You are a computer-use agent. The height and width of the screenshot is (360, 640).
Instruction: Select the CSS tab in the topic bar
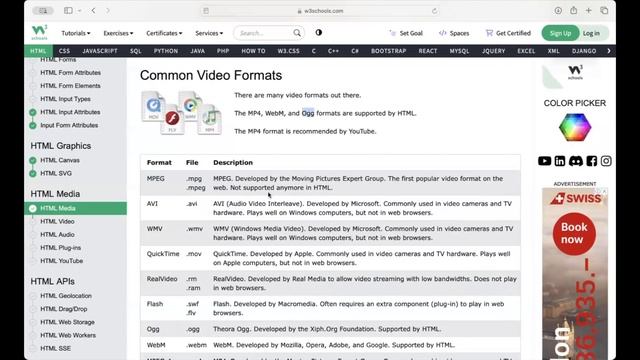[x=64, y=51]
